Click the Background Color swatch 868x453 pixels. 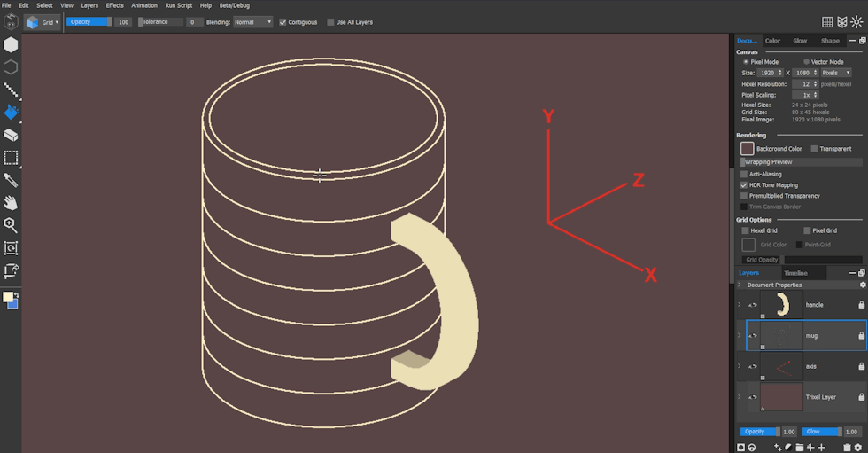tap(747, 149)
